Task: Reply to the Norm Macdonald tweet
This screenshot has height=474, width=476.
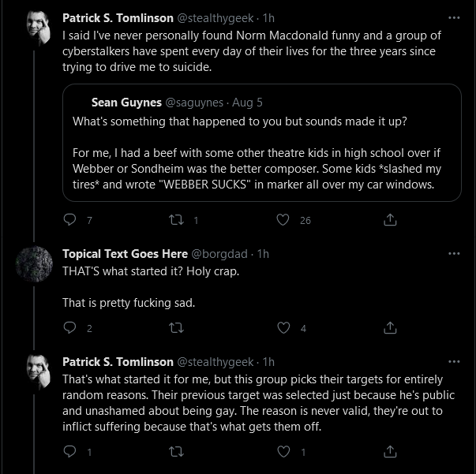Action: point(69,219)
